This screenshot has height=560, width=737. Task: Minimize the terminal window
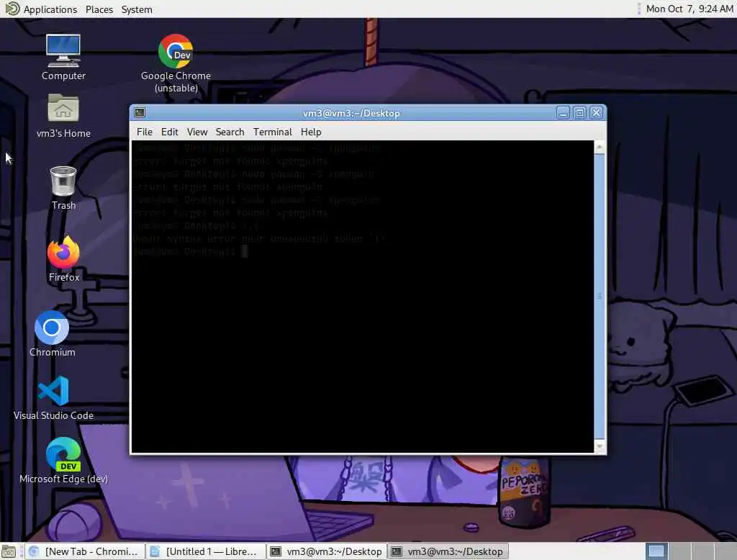point(563,113)
